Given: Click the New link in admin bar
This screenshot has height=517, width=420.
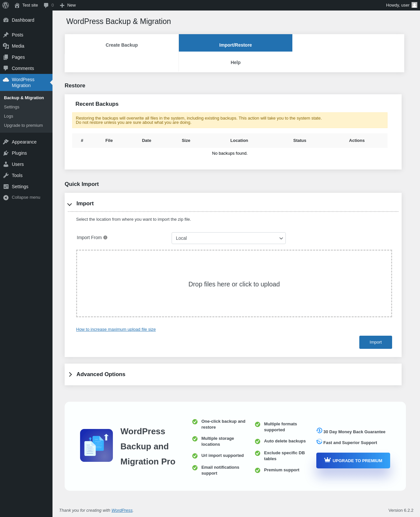Looking at the screenshot, I should point(72,5).
